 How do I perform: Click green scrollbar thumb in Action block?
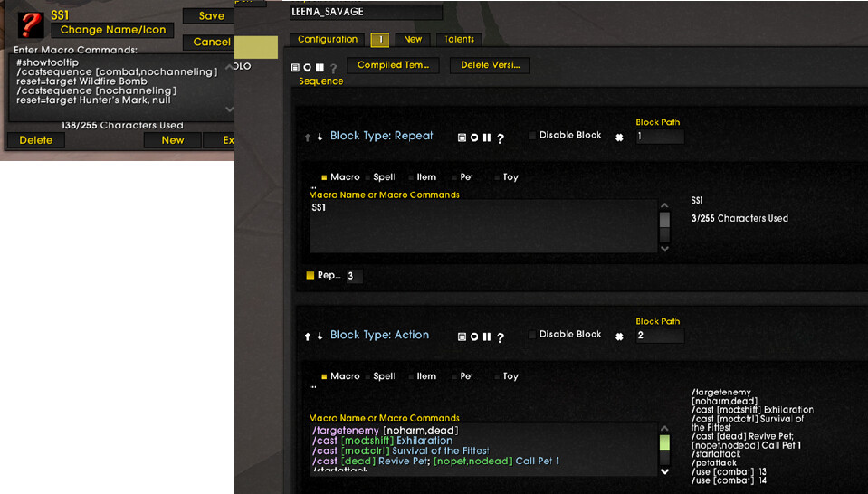coord(665,442)
